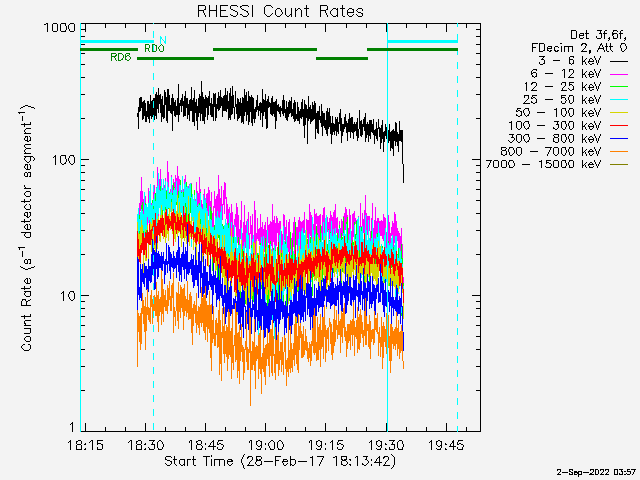Click the black 3 - 6 keV count rate curve

[x=269, y=105]
